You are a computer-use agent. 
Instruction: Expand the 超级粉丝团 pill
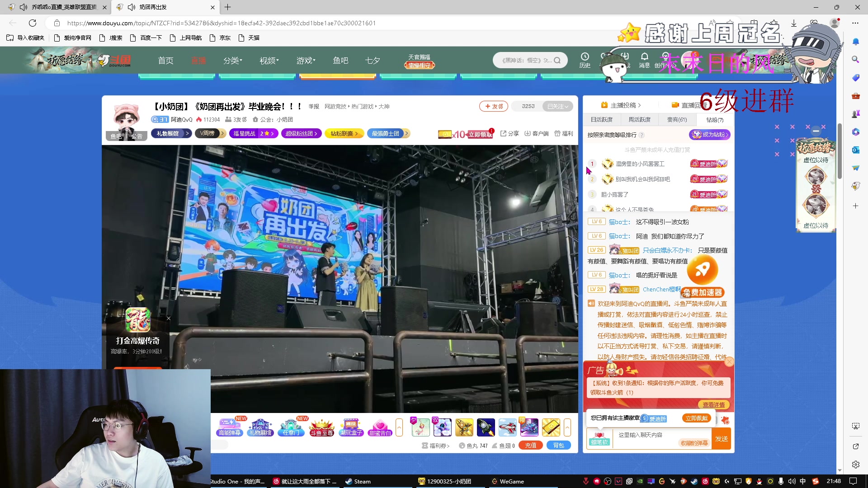[302, 133]
